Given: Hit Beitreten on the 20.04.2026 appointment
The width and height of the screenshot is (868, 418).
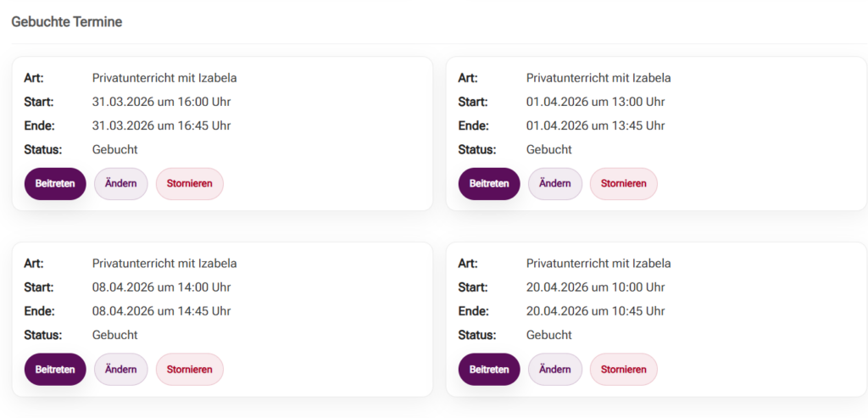Looking at the screenshot, I should 489,370.
